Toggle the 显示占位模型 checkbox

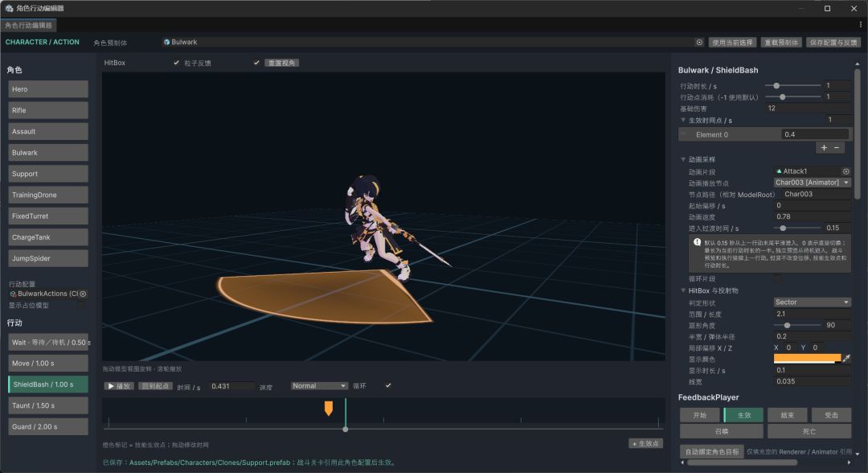(x=81, y=305)
